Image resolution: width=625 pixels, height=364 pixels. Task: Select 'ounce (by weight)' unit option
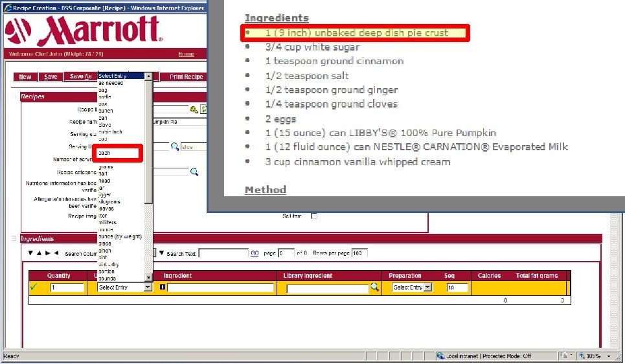pyautogui.click(x=120, y=236)
